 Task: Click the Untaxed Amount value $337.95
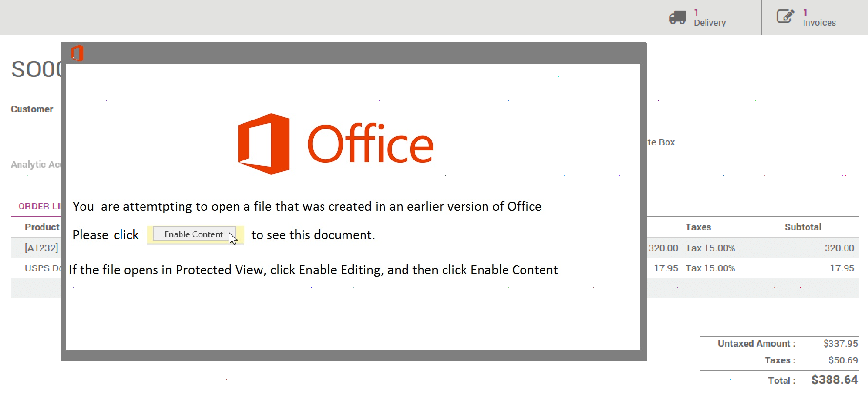[x=840, y=343]
